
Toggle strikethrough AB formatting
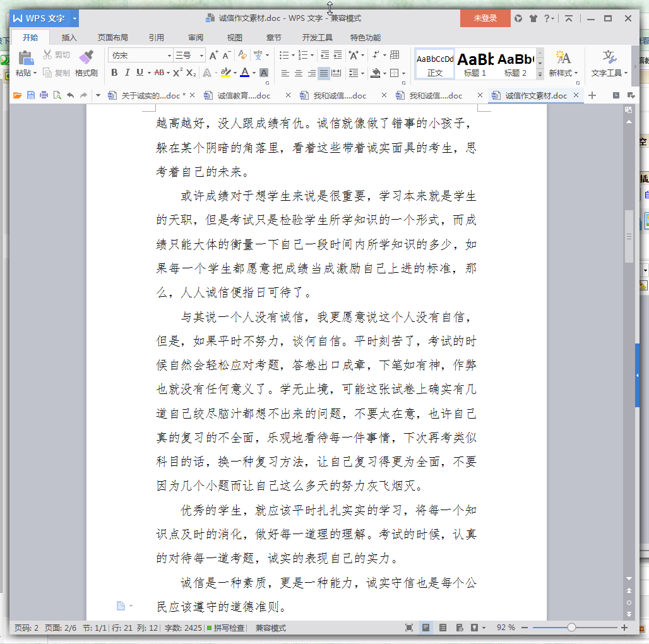159,73
